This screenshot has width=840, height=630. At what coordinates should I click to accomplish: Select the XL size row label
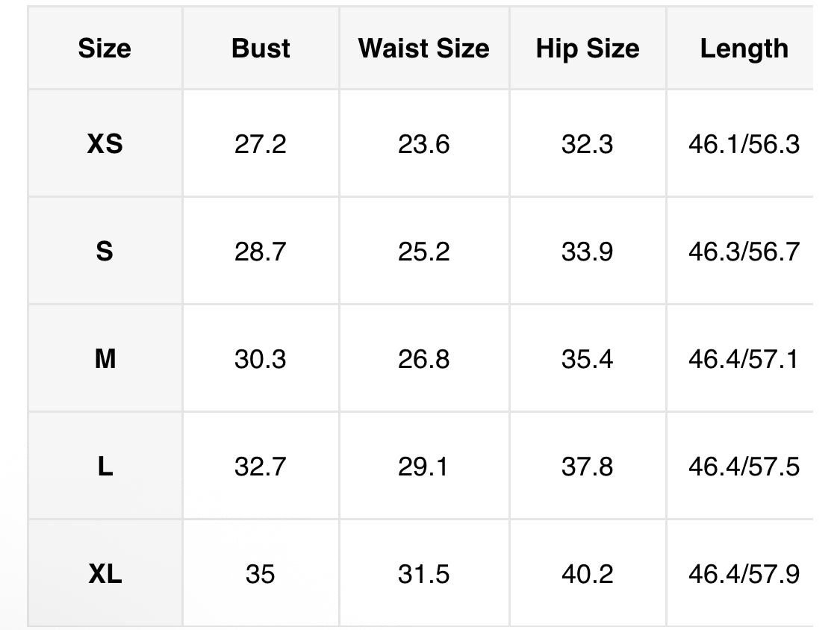(x=105, y=574)
